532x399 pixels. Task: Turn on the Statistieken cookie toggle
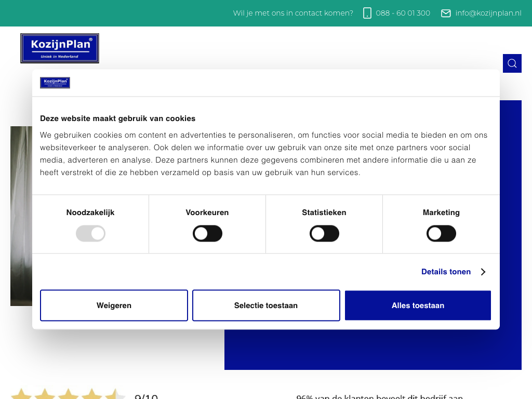coord(324,233)
